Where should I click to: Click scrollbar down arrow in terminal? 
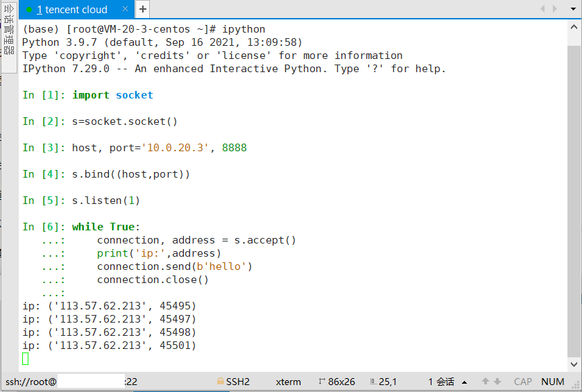click(574, 364)
